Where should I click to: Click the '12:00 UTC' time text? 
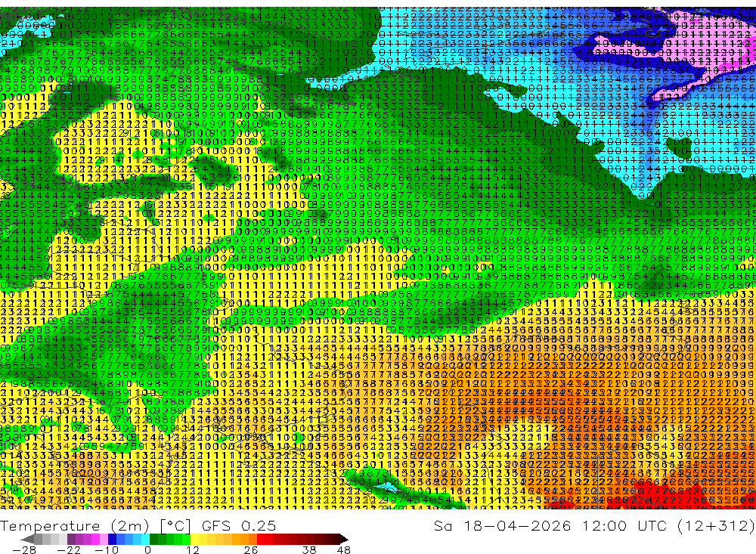click(x=624, y=526)
